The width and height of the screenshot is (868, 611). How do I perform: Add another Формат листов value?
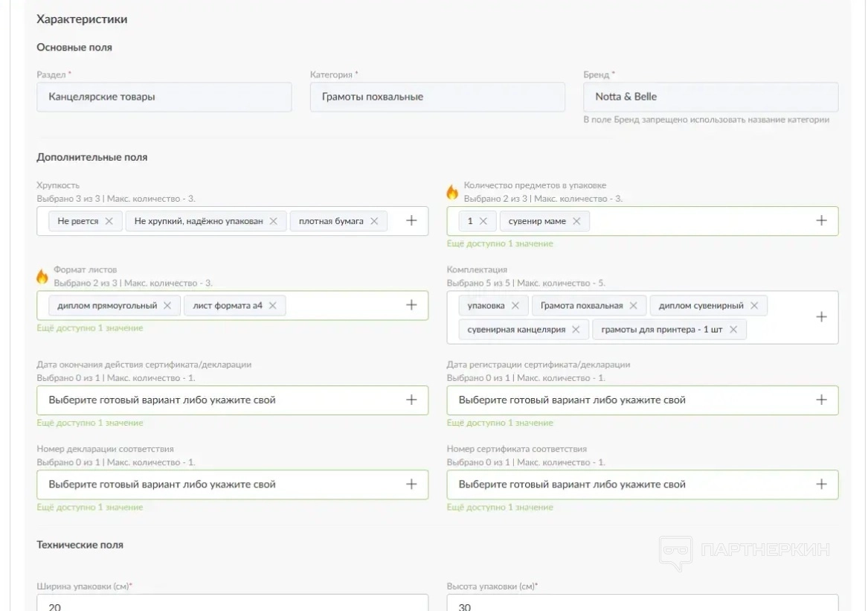click(411, 305)
